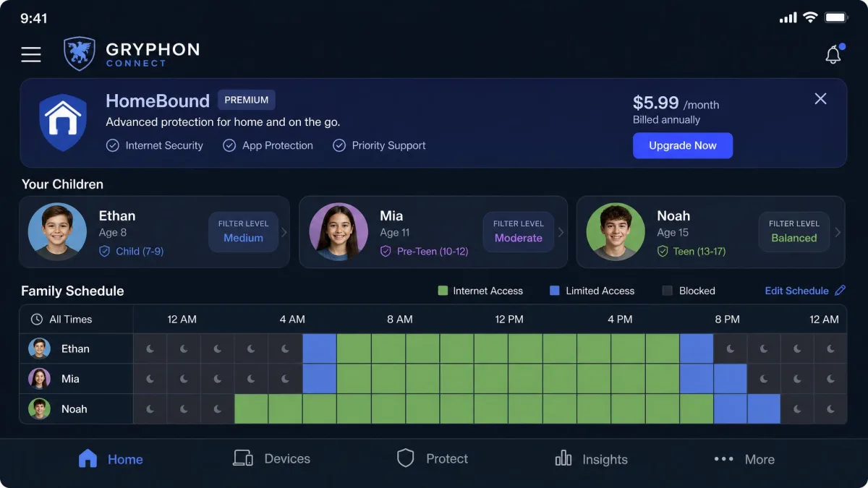Select Ethan's avatar in schedule row
The width and height of the screenshot is (868, 488).
tap(39, 348)
